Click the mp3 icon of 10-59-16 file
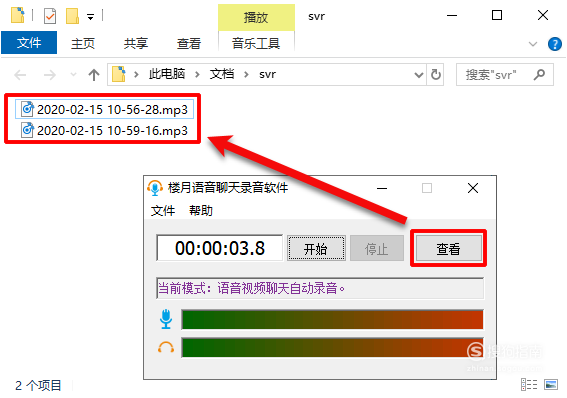The width and height of the screenshot is (567, 398). coord(27,130)
